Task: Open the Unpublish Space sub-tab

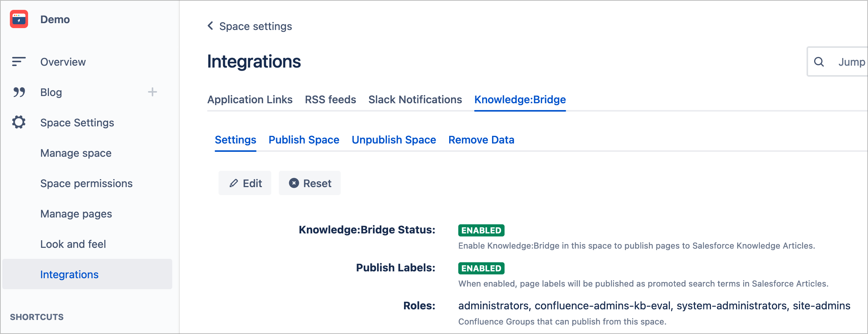Action: pos(394,140)
